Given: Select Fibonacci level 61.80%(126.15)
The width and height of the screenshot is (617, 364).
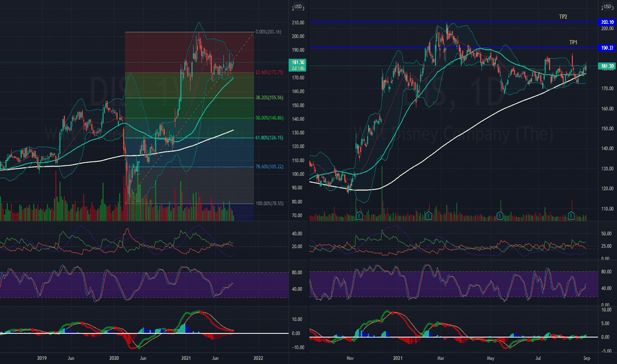Looking at the screenshot, I should (x=269, y=138).
